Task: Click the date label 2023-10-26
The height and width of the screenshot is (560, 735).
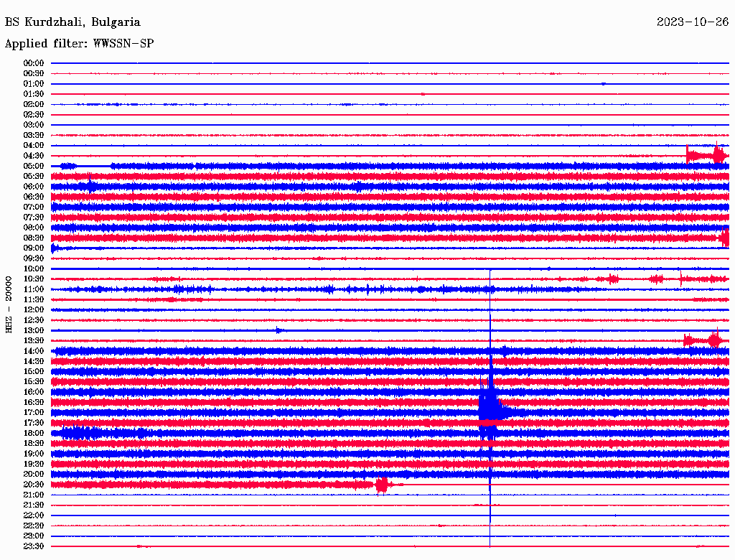Action: pyautogui.click(x=693, y=22)
